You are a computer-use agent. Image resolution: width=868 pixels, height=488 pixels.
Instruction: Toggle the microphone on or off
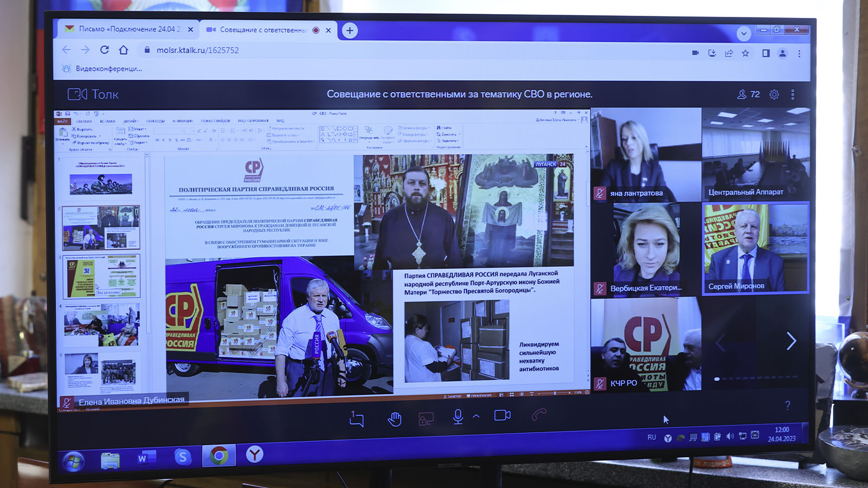(458, 416)
